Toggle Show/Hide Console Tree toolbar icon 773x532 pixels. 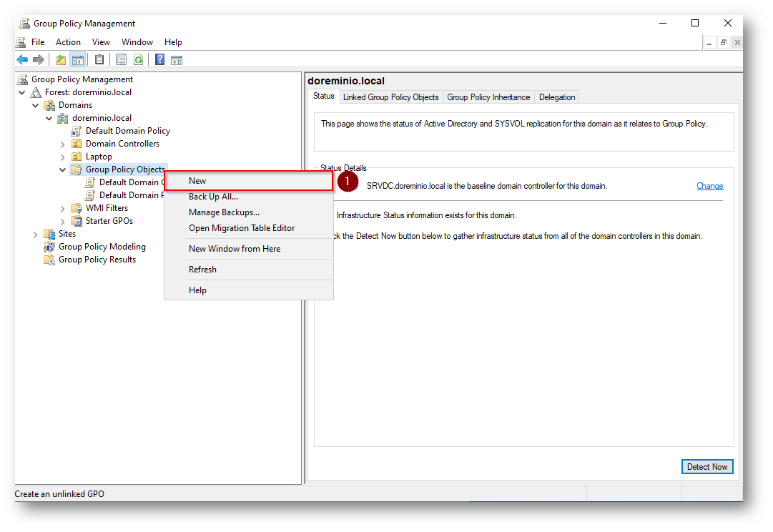point(77,60)
